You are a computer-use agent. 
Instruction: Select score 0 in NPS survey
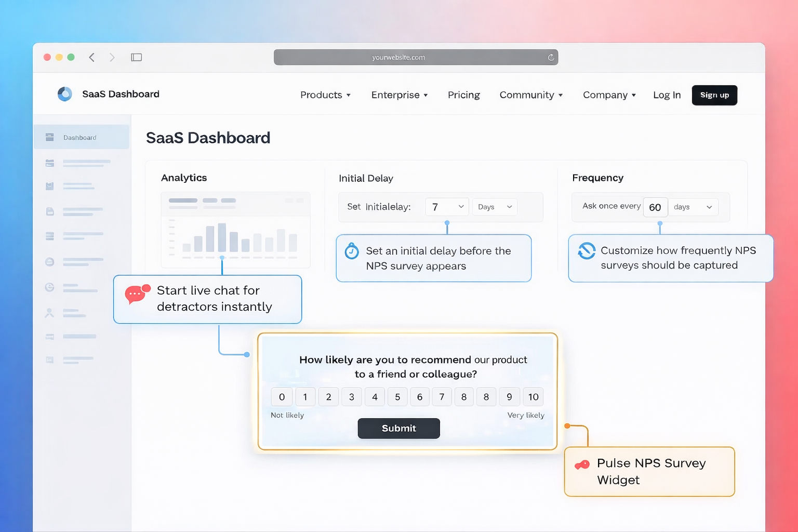(x=282, y=397)
